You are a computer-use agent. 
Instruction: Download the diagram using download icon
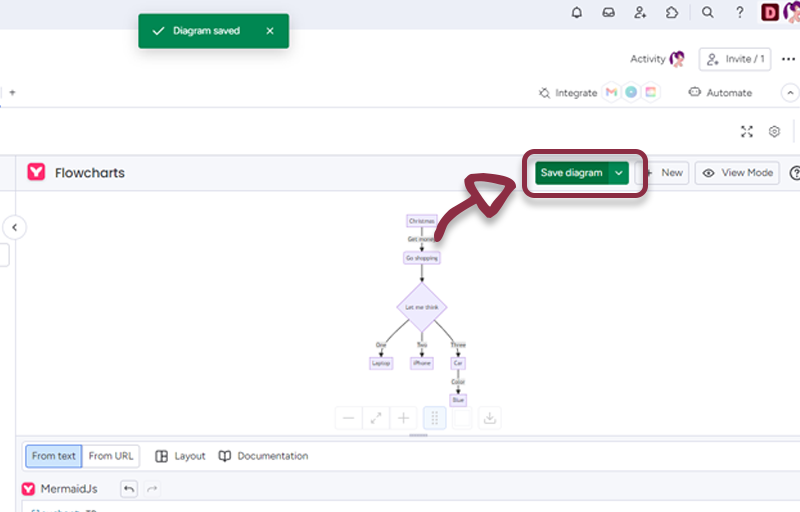tap(490, 419)
